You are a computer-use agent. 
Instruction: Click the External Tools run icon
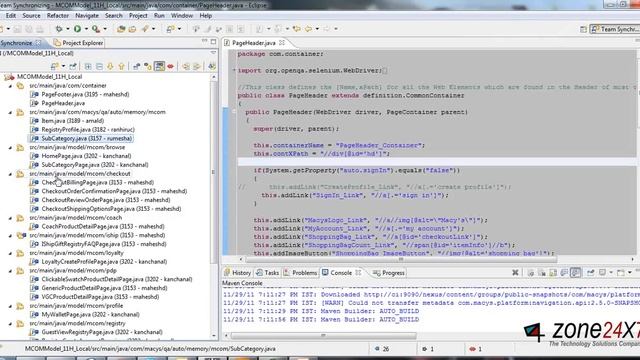[96, 29]
